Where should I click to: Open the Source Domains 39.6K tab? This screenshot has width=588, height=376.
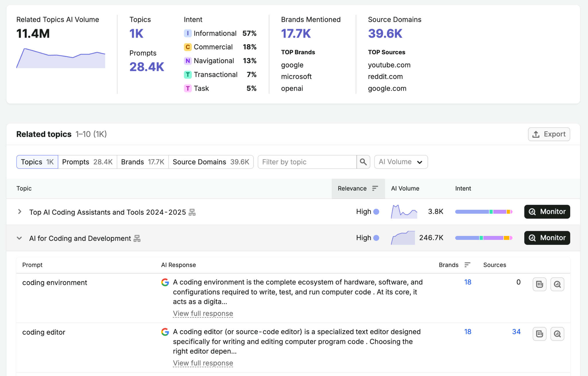click(x=211, y=162)
